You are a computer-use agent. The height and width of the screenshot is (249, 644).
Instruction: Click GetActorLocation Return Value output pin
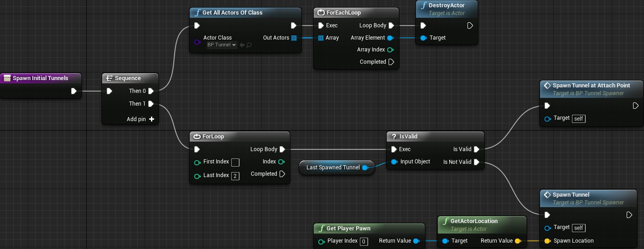point(517,241)
